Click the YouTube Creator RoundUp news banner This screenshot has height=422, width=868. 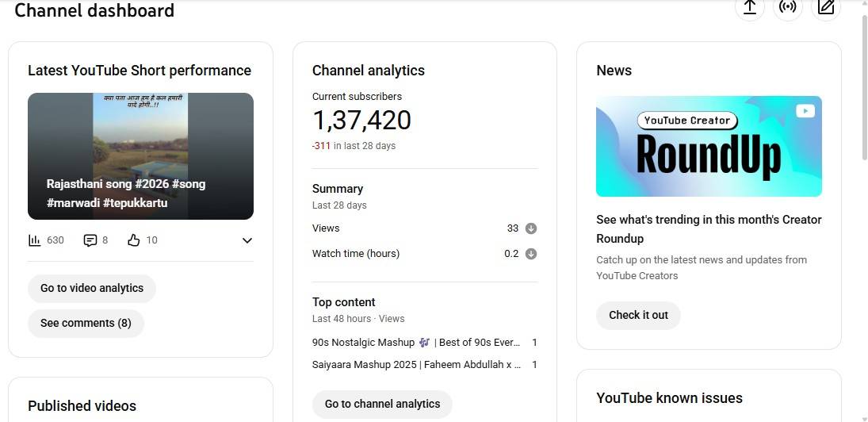[x=709, y=147]
